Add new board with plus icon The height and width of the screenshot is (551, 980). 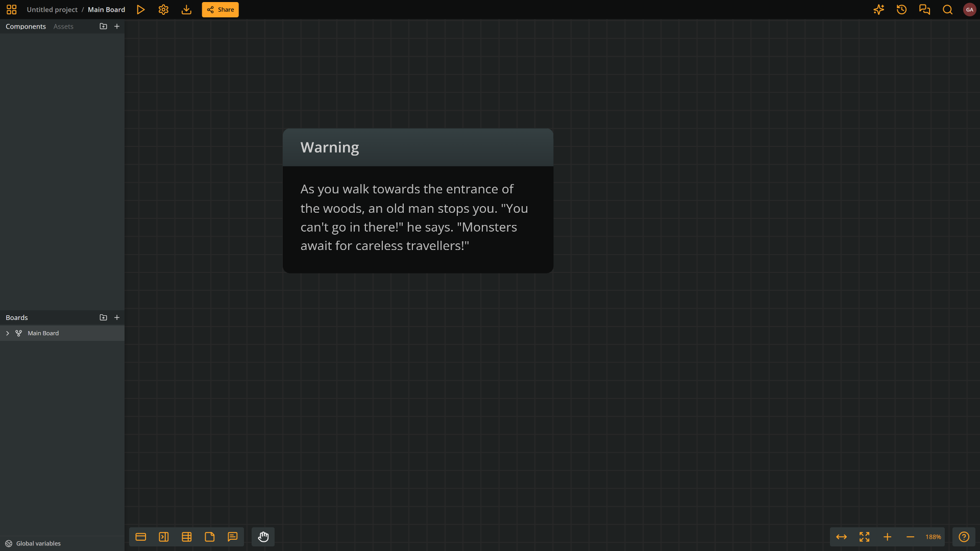(117, 317)
